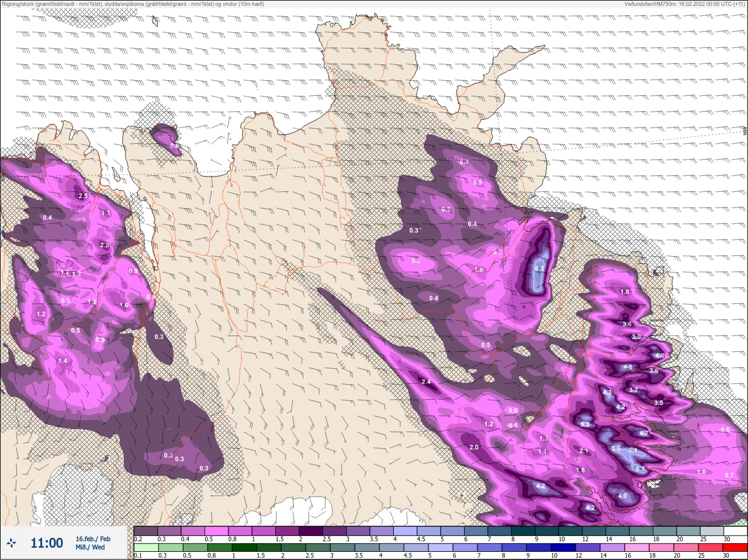
Task: Click the Veðurstofan/HM750m model run text
Action: point(684,4)
